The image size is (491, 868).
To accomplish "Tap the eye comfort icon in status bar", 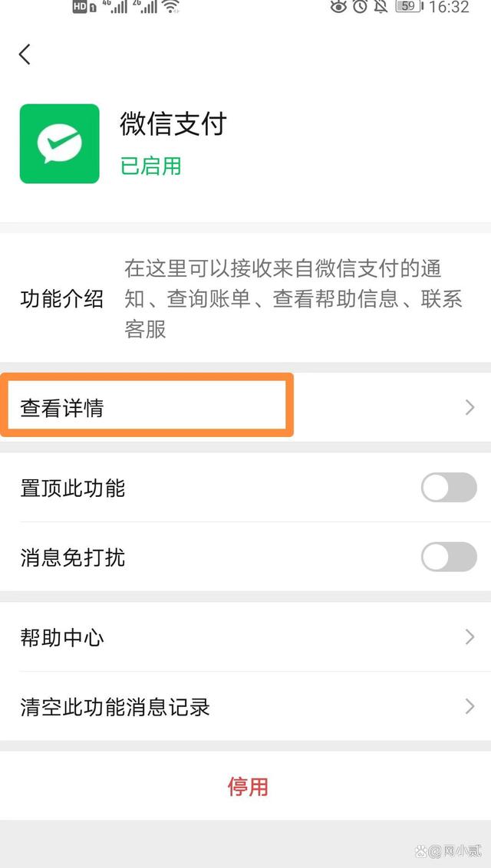I will coord(340,8).
